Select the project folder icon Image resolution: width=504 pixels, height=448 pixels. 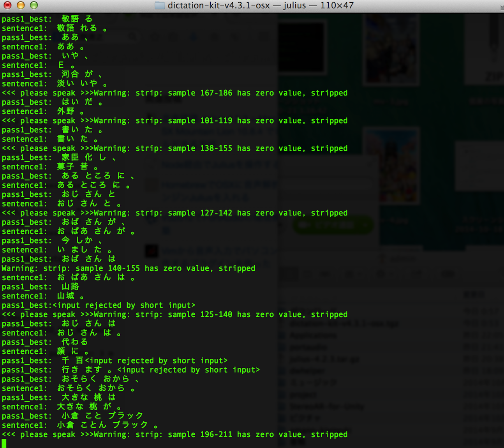281,394
